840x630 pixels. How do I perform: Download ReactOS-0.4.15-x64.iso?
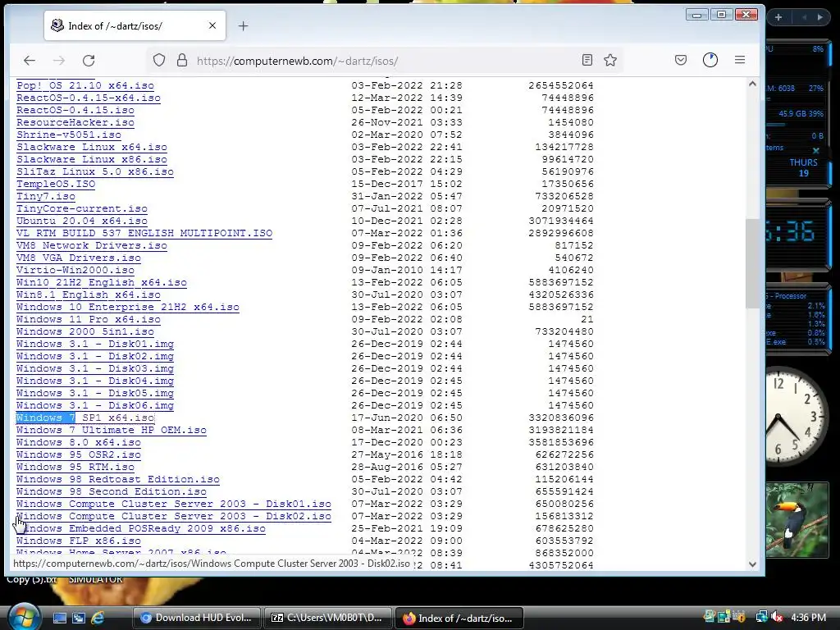tap(89, 98)
